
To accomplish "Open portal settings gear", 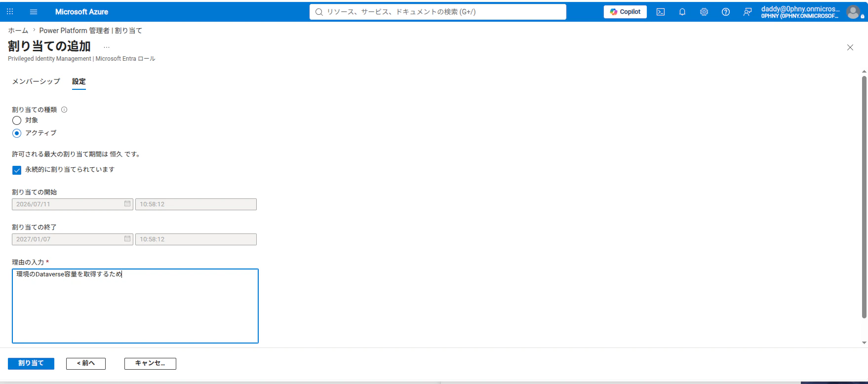I will click(x=704, y=12).
